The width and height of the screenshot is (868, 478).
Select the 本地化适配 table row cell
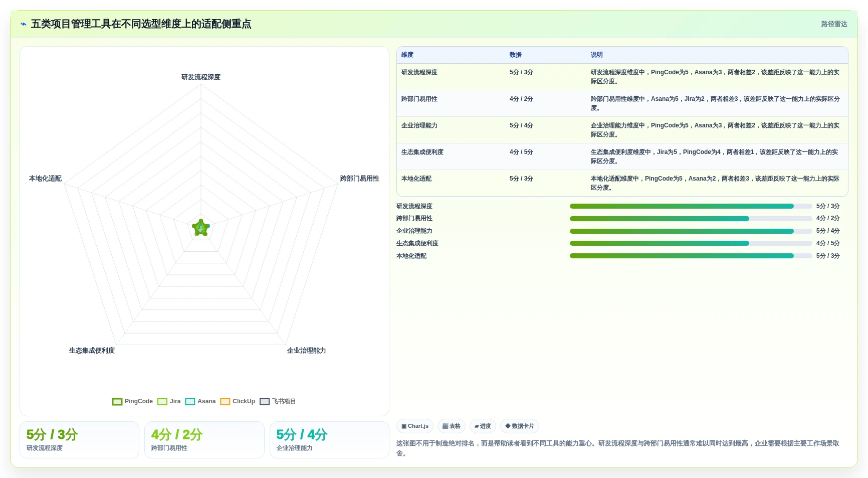point(416,179)
